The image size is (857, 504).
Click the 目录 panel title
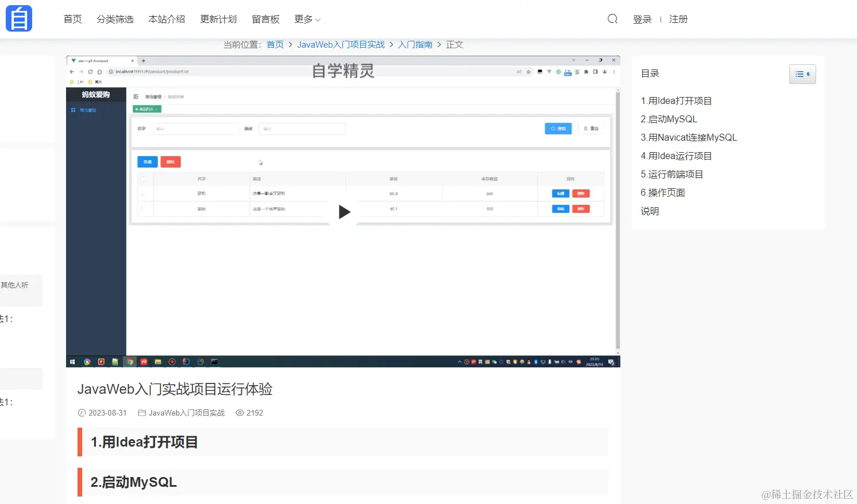click(650, 73)
